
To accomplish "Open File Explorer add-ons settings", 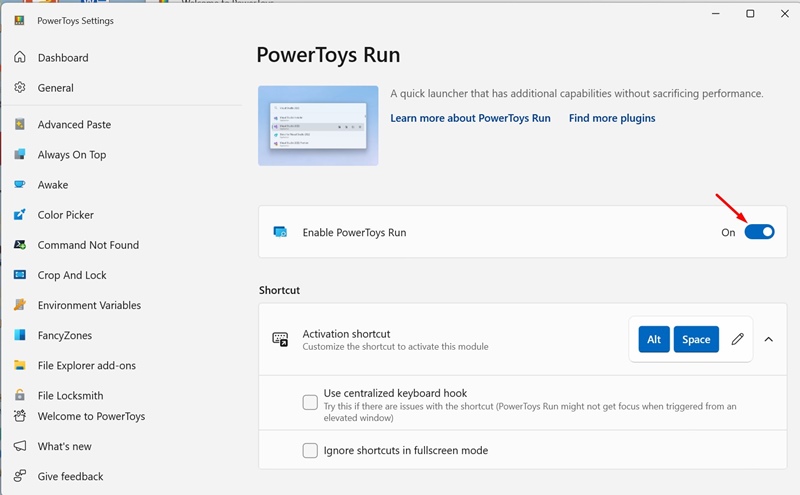I will coord(87,365).
